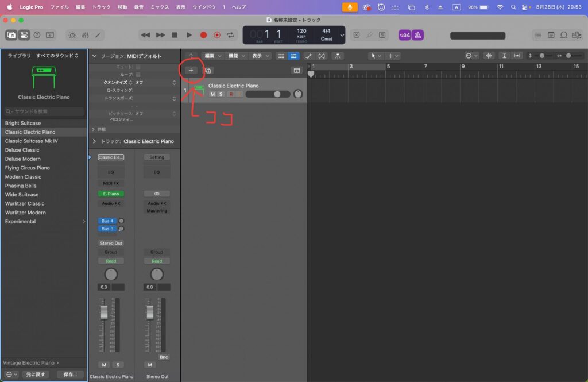Click the Duplicate Track button

click(x=208, y=71)
